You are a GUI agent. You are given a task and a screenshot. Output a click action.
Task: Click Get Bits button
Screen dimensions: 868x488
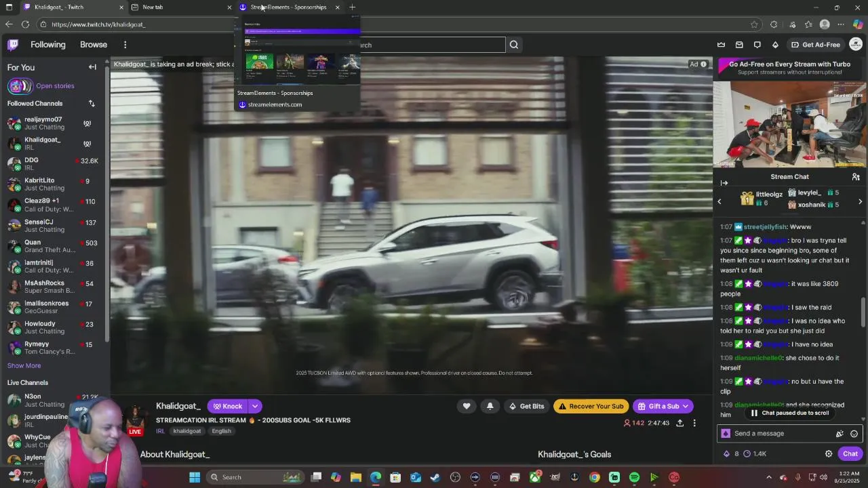(526, 406)
